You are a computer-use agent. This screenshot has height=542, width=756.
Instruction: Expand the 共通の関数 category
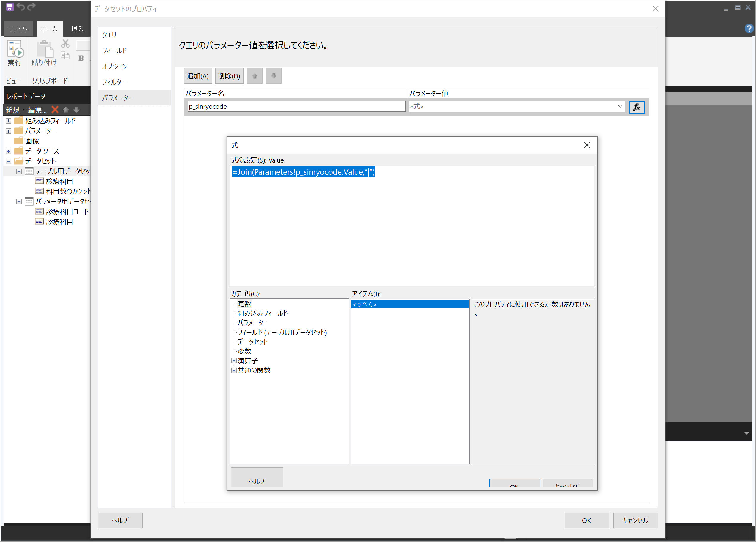click(x=234, y=370)
